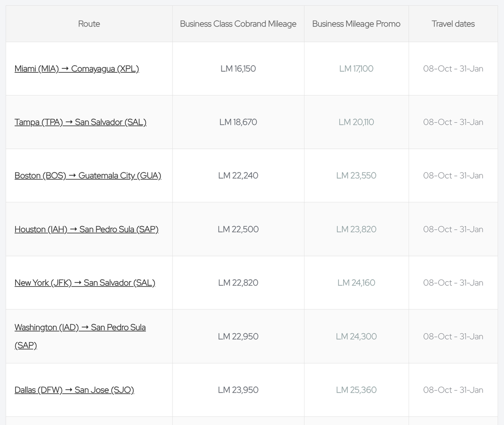This screenshot has width=504, height=425.
Task: Click the LM 25,360 promo mileage value
Action: click(356, 390)
